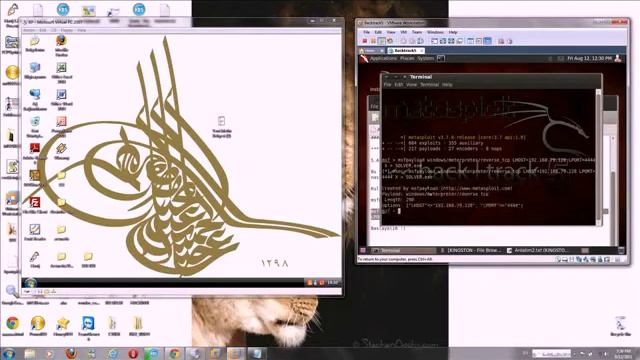The width and height of the screenshot is (640, 360).
Task: Open Recycle Bin on host desktop
Action: coord(620,324)
